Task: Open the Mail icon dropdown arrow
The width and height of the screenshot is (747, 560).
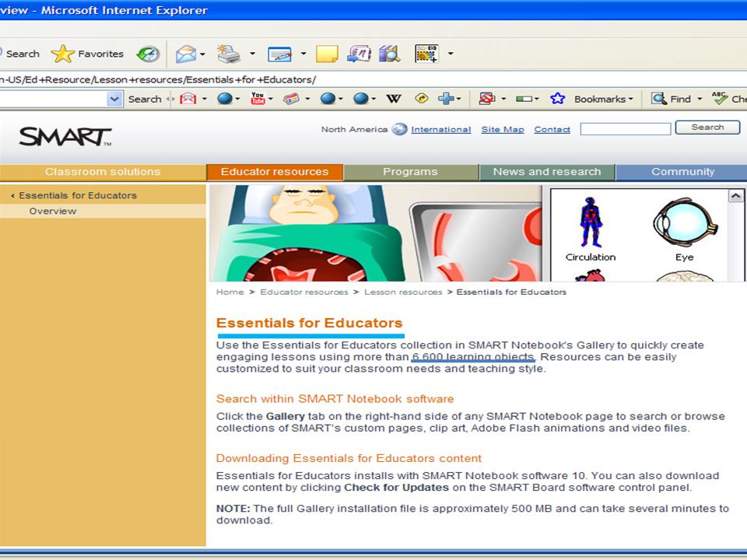Action: (x=202, y=54)
